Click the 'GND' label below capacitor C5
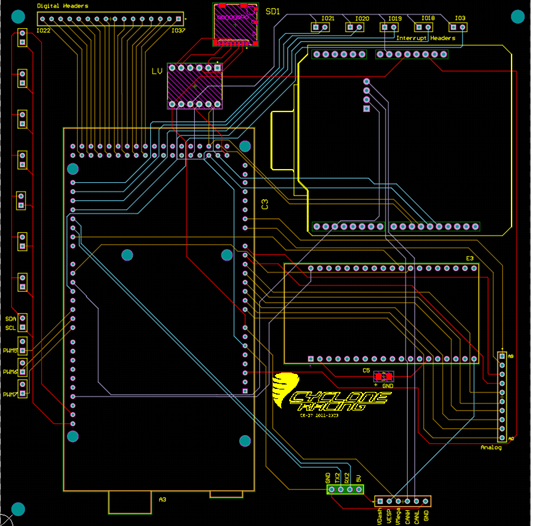533x526 pixels. click(x=388, y=386)
